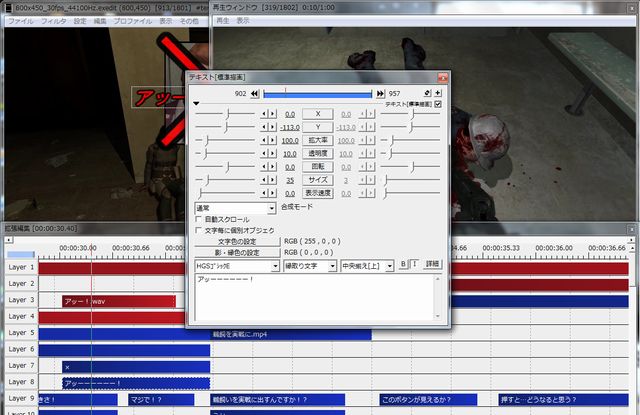This screenshot has height=415, width=640.
Task: Click the 拡大率 parameter button
Action: 318,140
